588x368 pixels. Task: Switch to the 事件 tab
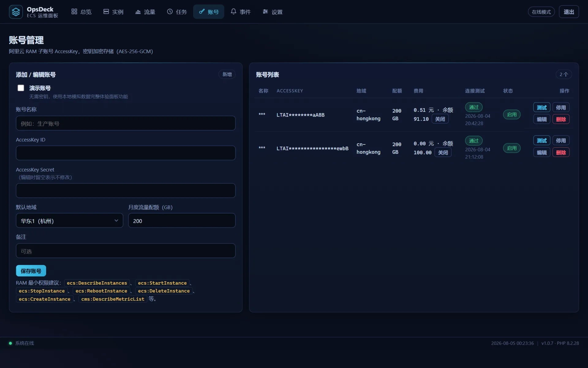(241, 12)
